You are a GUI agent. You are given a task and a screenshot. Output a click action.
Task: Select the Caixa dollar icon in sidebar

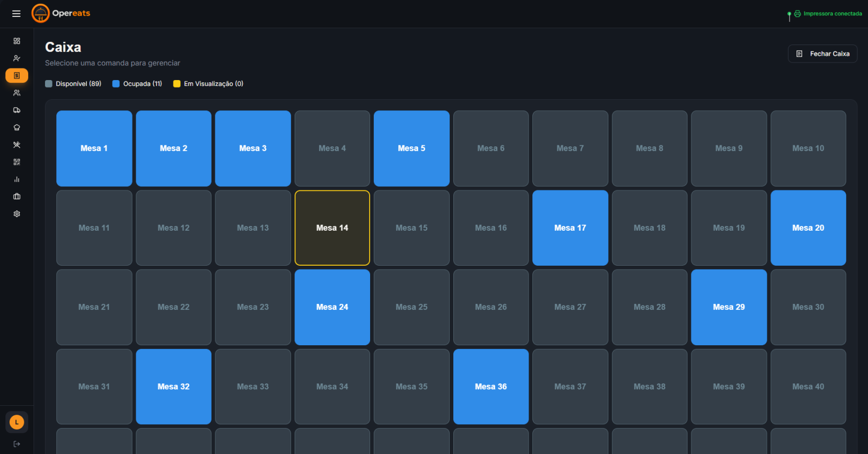(17, 76)
